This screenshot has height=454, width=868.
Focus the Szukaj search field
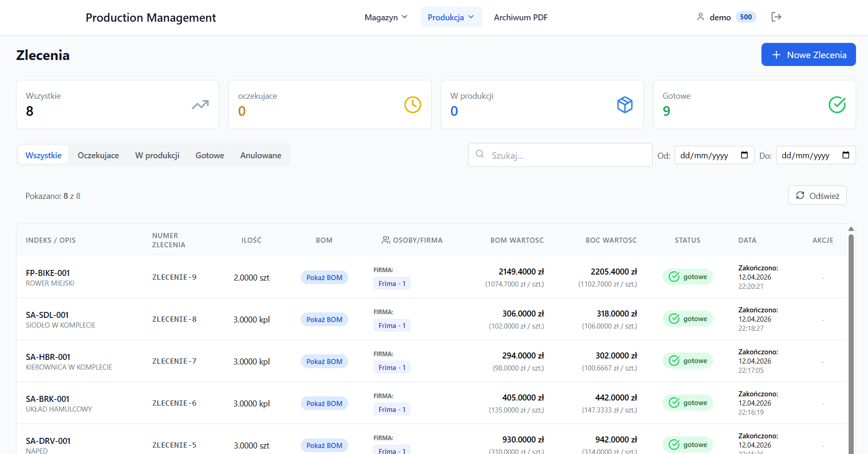[560, 155]
